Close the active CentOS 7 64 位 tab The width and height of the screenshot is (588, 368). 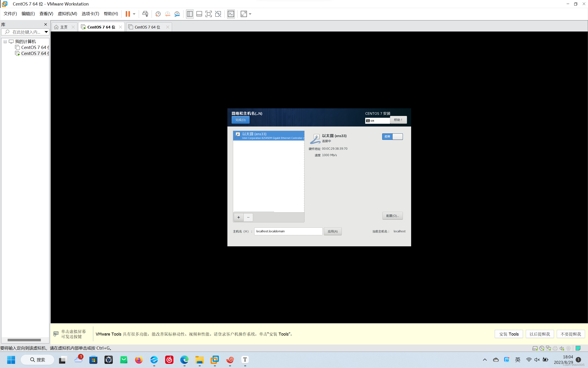(x=121, y=27)
